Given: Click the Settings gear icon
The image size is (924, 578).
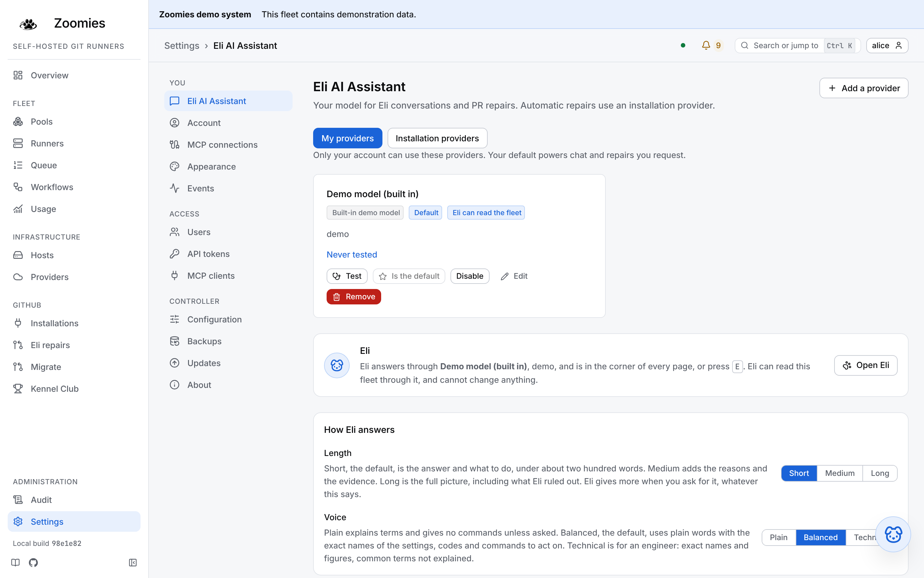Looking at the screenshot, I should pyautogui.click(x=18, y=521).
